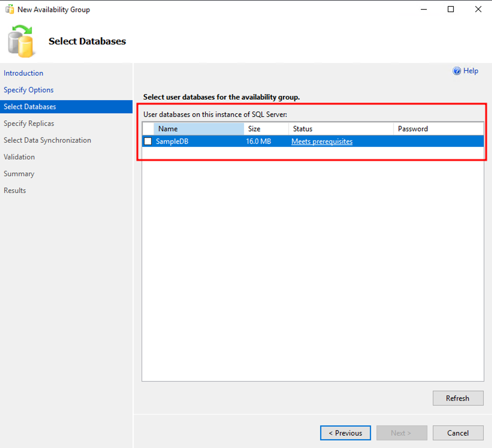The height and width of the screenshot is (448, 492).
Task: Click the availability group icon in title bar
Action: pyautogui.click(x=10, y=9)
